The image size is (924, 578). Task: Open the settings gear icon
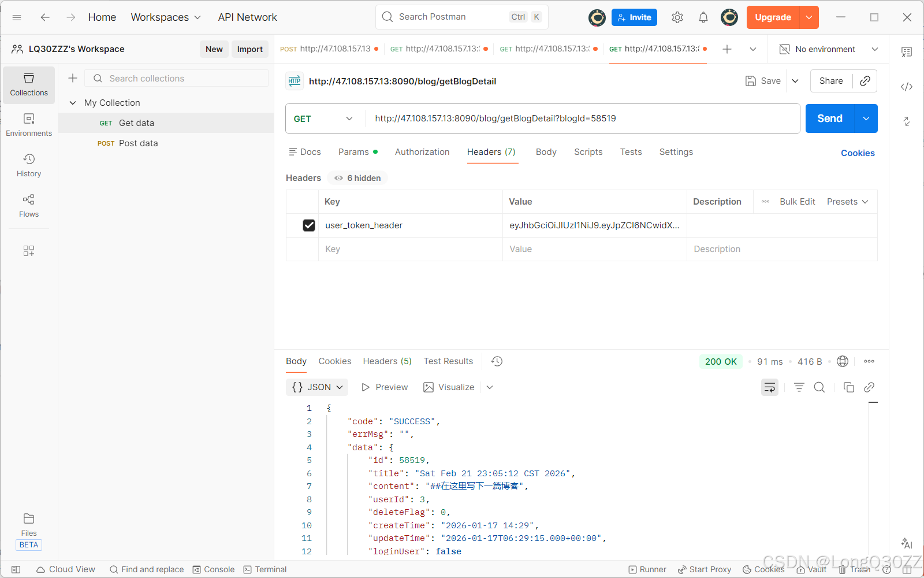point(677,17)
